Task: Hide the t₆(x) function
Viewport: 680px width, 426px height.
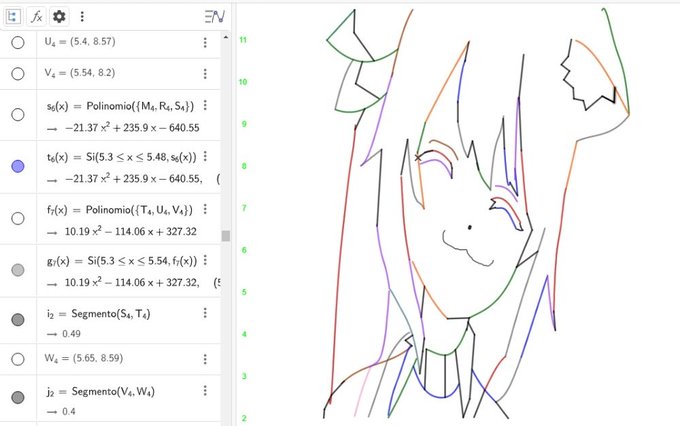Action: coord(18,166)
